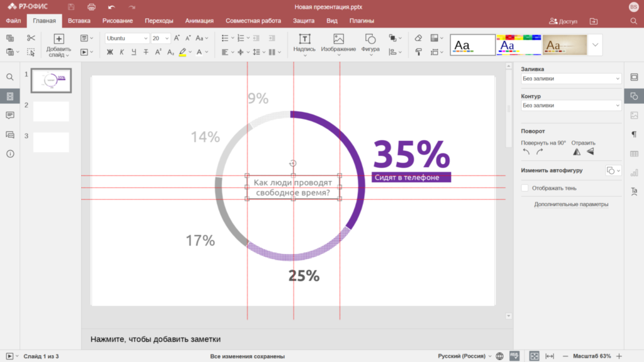Click the Fit to width icon

(x=549, y=356)
